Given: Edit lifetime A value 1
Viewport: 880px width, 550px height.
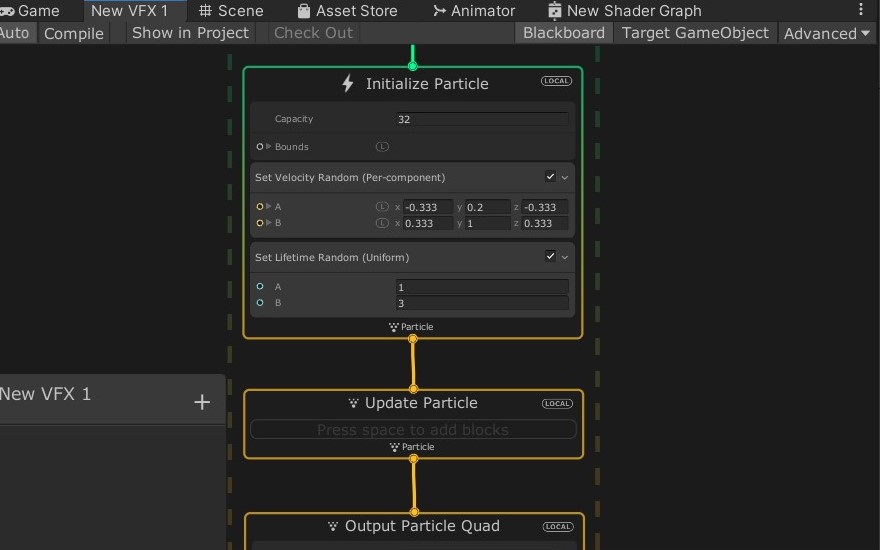Looking at the screenshot, I should tap(482, 287).
